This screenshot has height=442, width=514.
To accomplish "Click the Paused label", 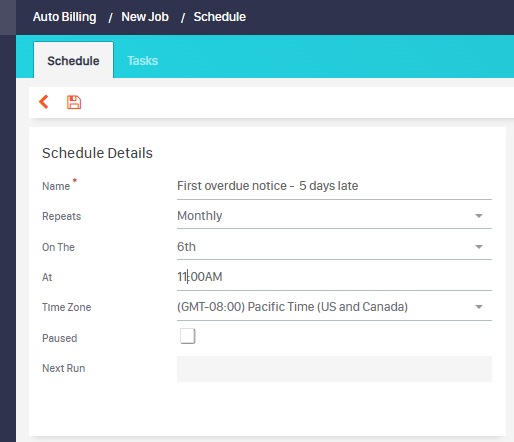I will (60, 338).
